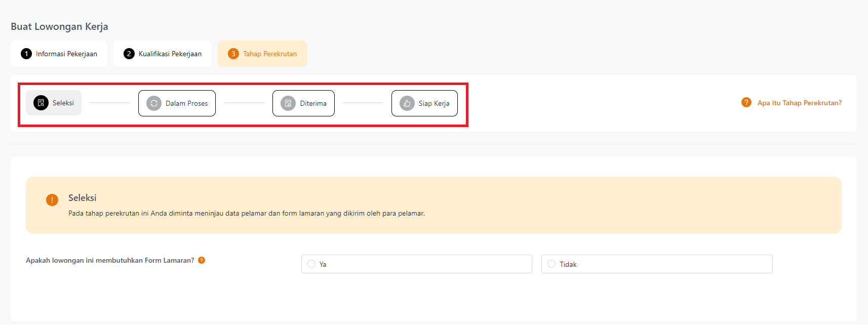The width and height of the screenshot is (868, 328).
Task: Click the number 1 step circle
Action: click(26, 54)
